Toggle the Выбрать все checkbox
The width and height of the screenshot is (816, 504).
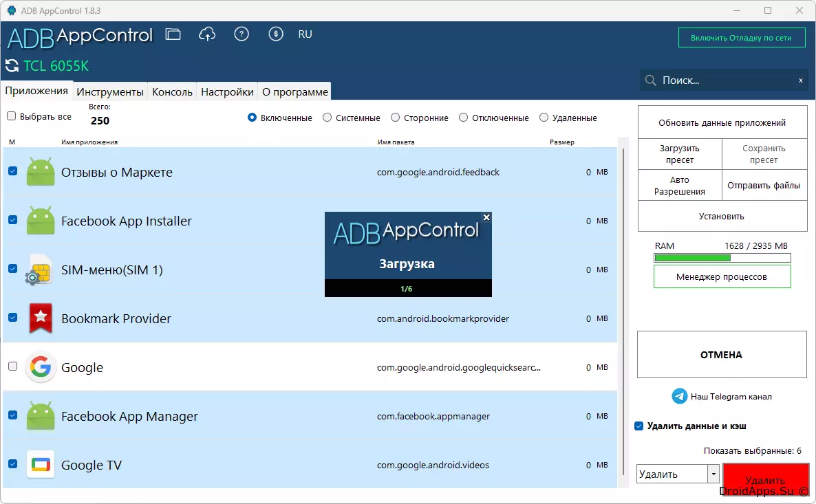[12, 116]
